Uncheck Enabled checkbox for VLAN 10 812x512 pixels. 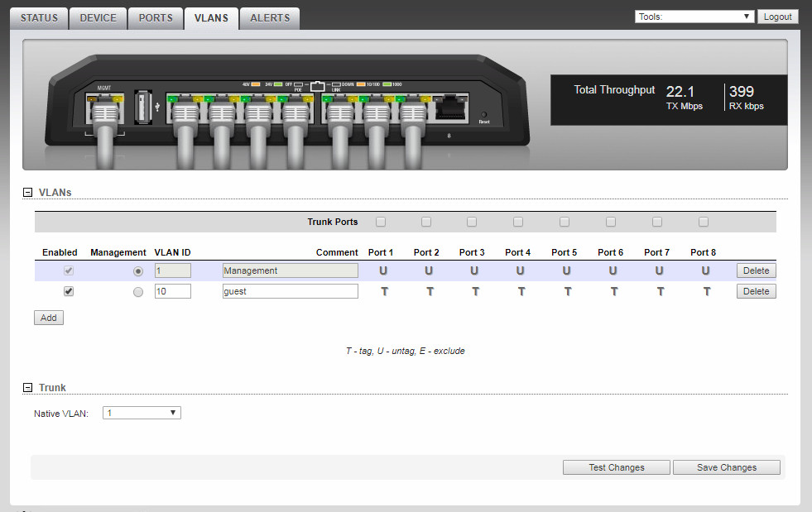(69, 291)
